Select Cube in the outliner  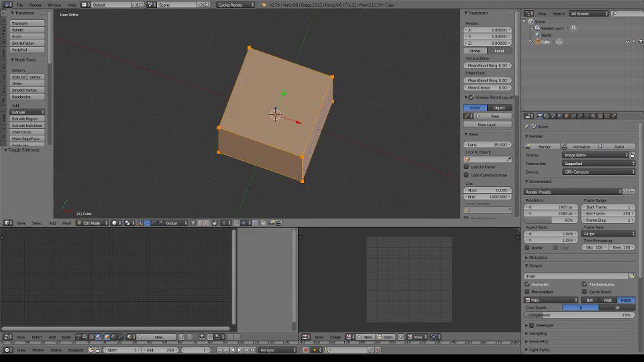545,42
